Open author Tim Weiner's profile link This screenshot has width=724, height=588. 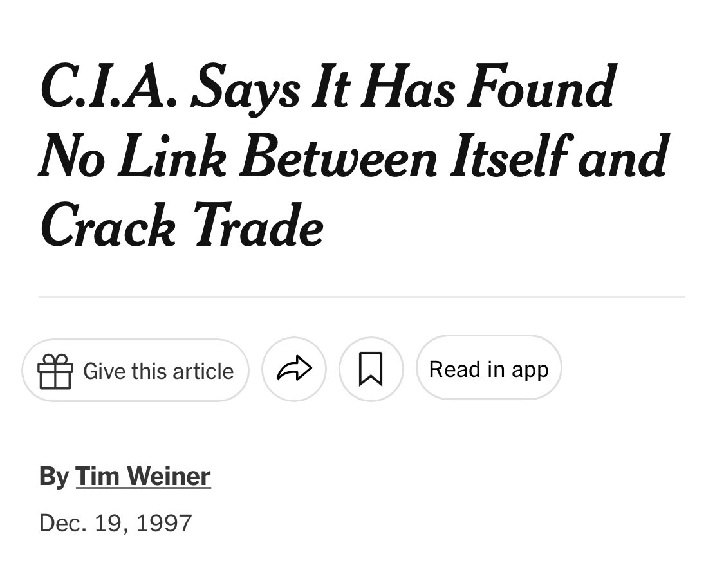point(143,477)
